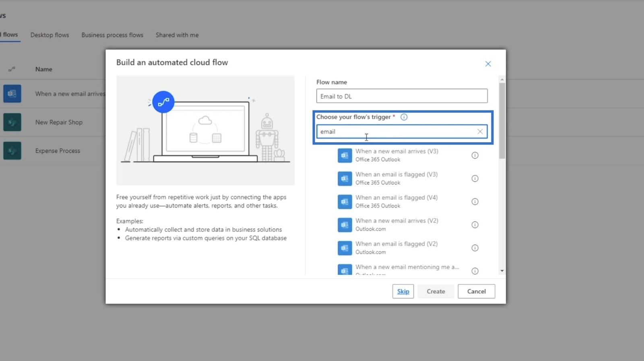644x361 pixels.
Task: Click the laptop illustration in dialog
Action: (x=205, y=130)
